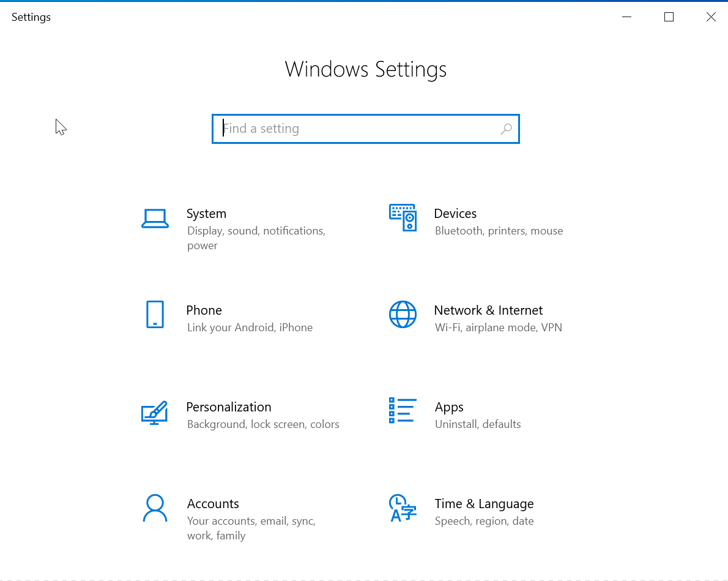
Task: Click 'Bluetooth, printers, mouse' description
Action: pos(499,231)
